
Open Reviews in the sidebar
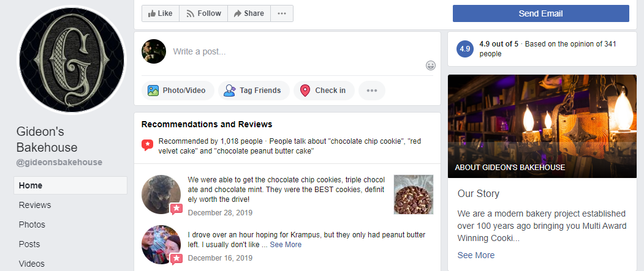[35, 205]
